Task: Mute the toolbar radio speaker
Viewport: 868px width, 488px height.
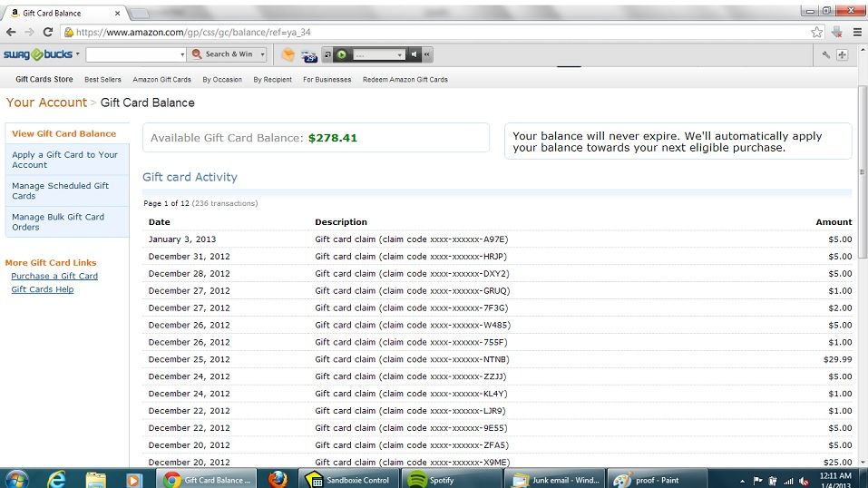Action: click(x=414, y=54)
